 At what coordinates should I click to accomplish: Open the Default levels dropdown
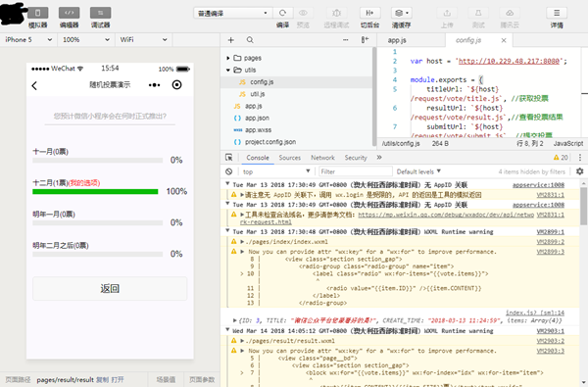(x=418, y=171)
